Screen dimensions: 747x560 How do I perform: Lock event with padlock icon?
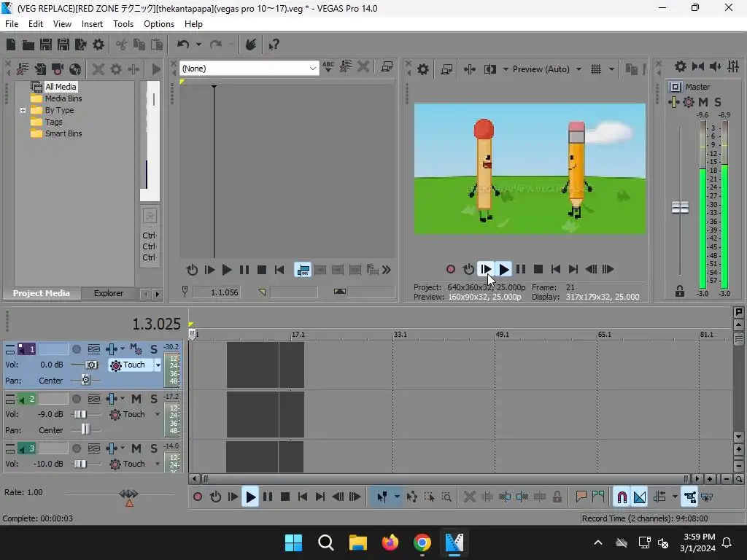(557, 497)
